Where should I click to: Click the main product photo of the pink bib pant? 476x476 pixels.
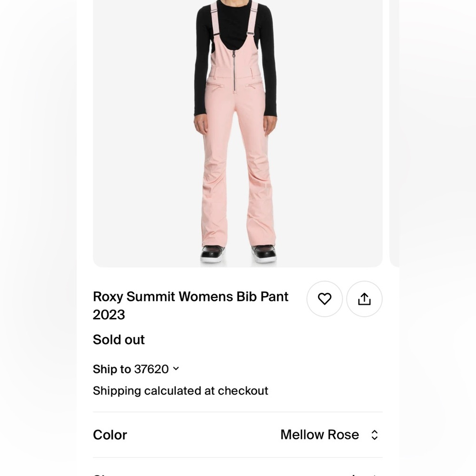(237, 133)
